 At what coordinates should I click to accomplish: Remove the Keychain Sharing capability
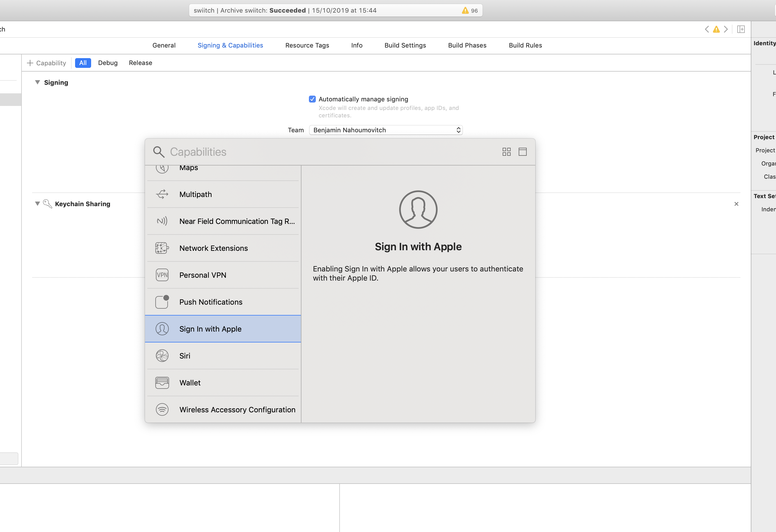pos(736,204)
